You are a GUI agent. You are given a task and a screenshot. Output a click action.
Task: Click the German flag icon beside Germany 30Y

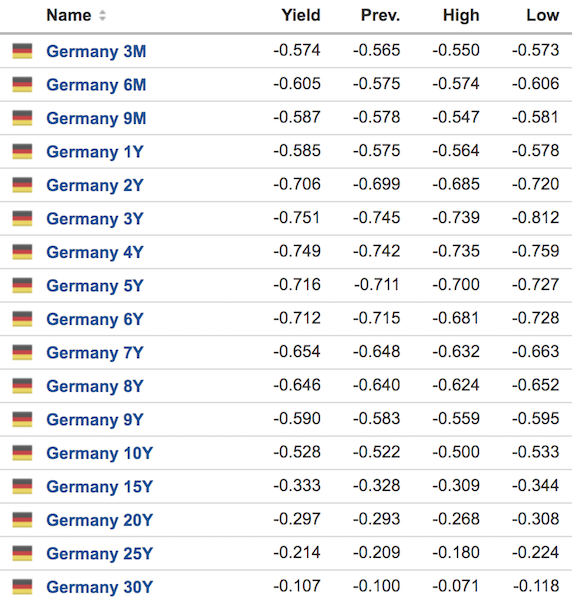point(22,587)
